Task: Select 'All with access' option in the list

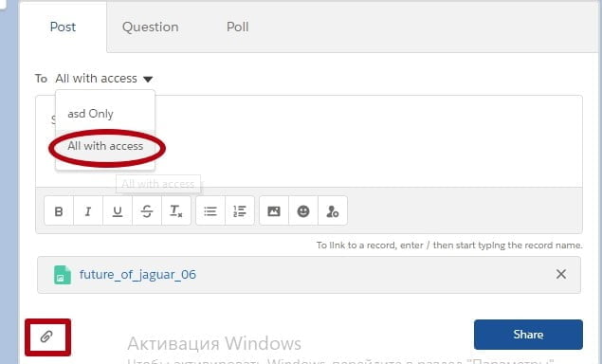Action: tap(105, 146)
